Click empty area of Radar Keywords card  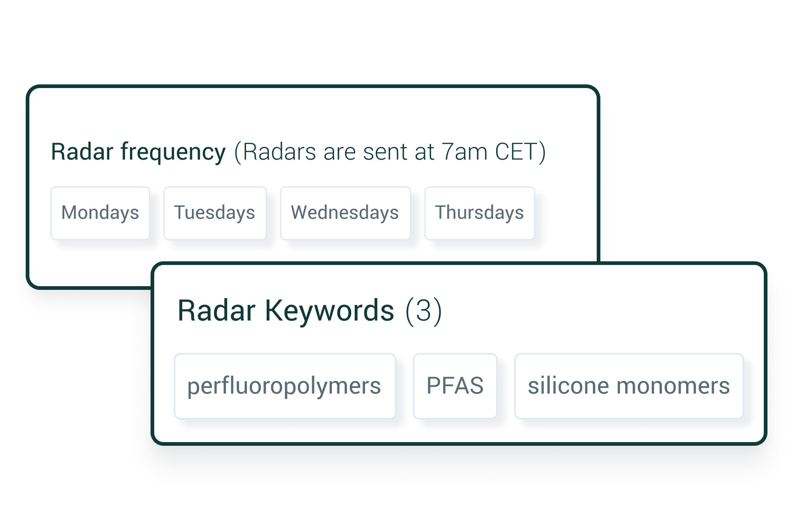click(x=597, y=312)
